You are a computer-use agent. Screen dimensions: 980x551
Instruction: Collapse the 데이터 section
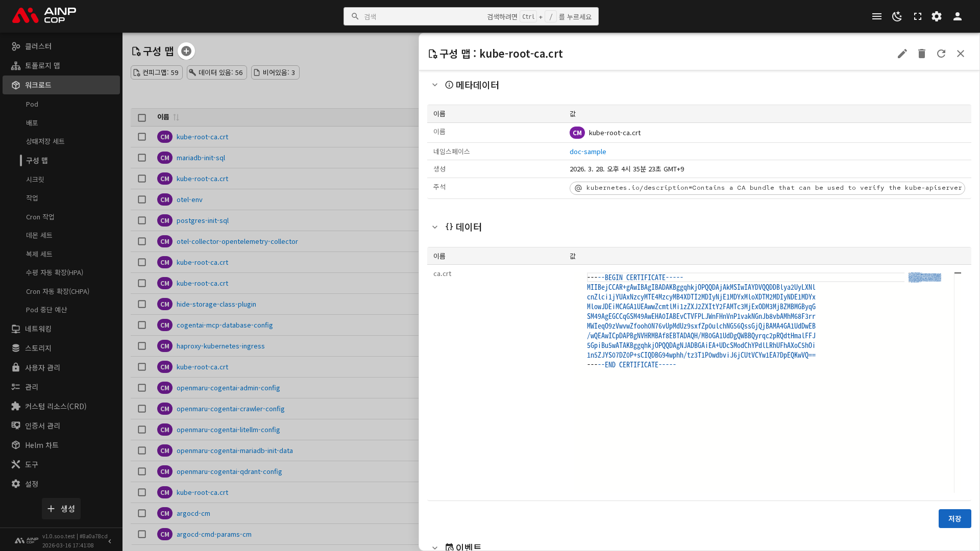tap(435, 227)
